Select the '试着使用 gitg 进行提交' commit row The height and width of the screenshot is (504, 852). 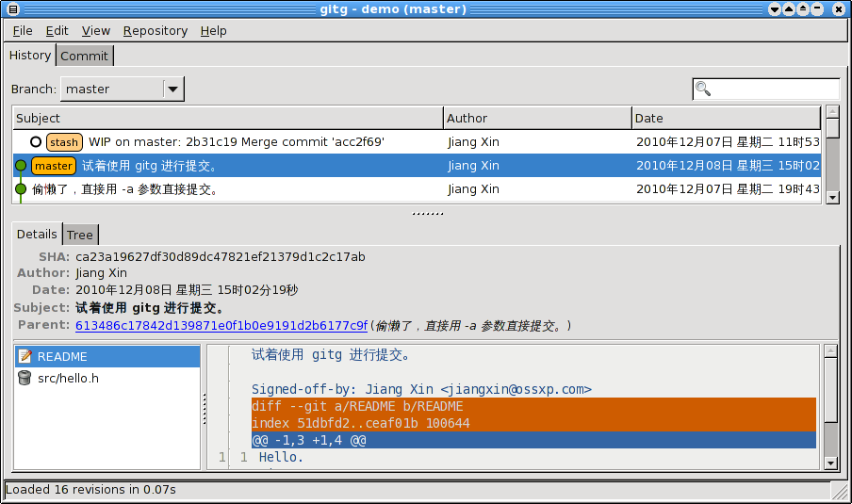417,166
